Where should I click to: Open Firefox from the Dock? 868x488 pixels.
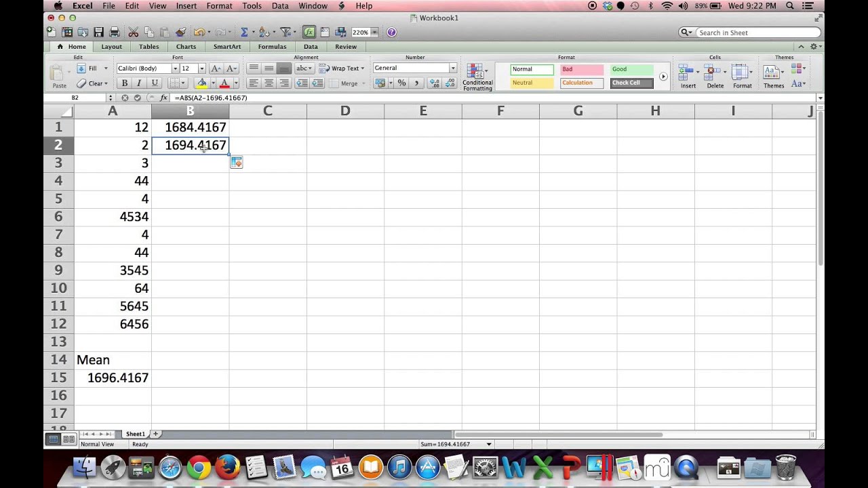228,468
